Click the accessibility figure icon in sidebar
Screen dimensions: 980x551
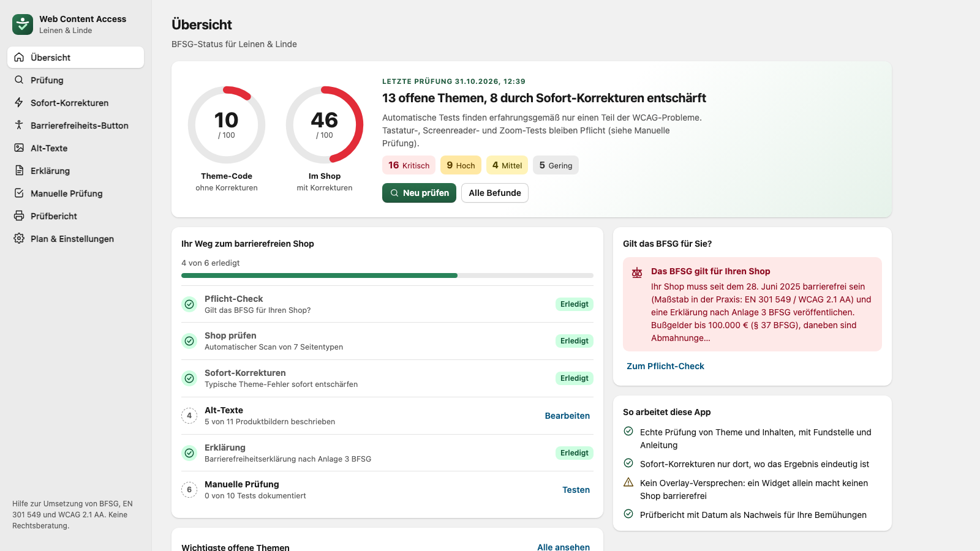(19, 125)
